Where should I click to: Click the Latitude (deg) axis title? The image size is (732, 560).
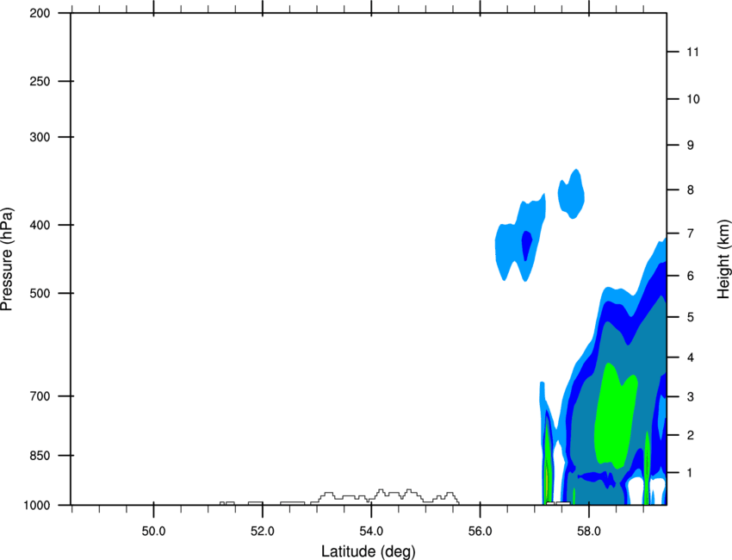coord(368,551)
